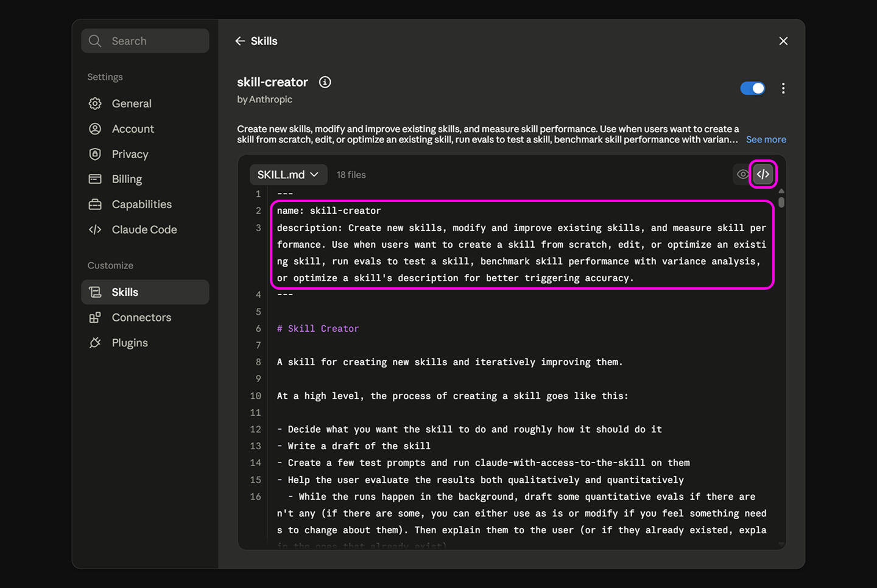Click line 'A skill for creating new skills'
The height and width of the screenshot is (588, 877).
pos(450,362)
